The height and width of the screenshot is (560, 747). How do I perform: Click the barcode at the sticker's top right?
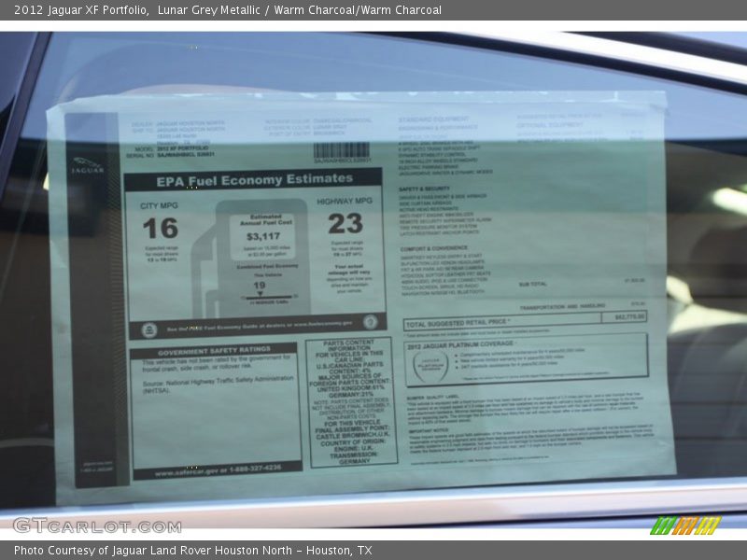[x=341, y=147]
